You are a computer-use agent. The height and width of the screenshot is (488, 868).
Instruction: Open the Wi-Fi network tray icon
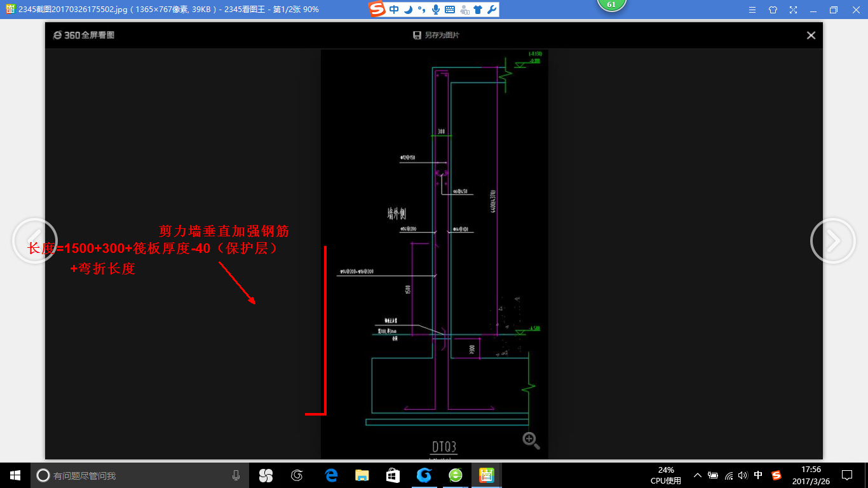[x=729, y=475]
